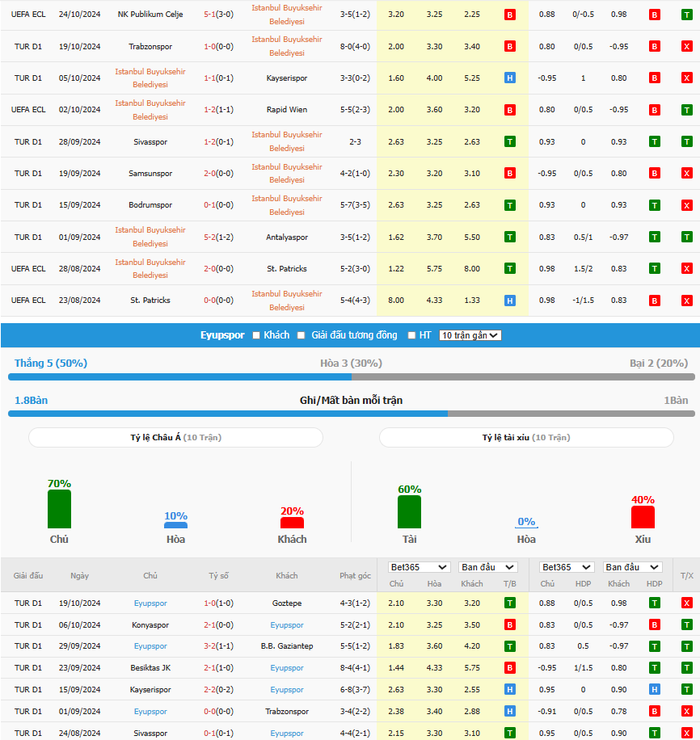700x740 pixels.
Task: Open the Ban đầu dropdown above Khách HDP columns
Action: click(x=632, y=567)
